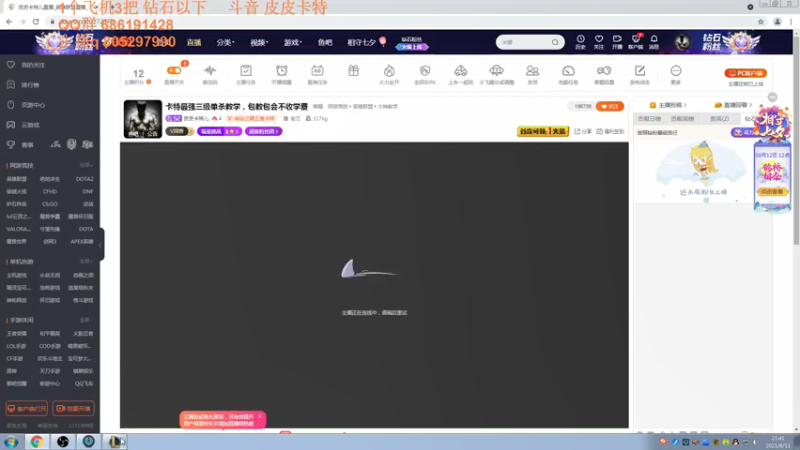Open the 赛事 trophy item in sidebar

click(x=20, y=145)
